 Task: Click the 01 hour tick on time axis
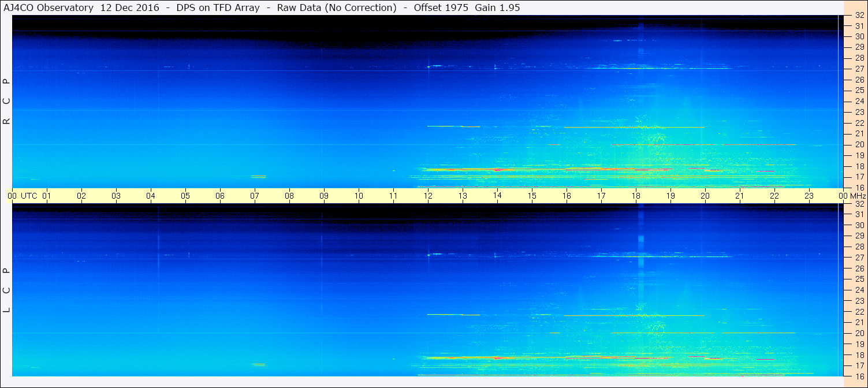click(47, 196)
